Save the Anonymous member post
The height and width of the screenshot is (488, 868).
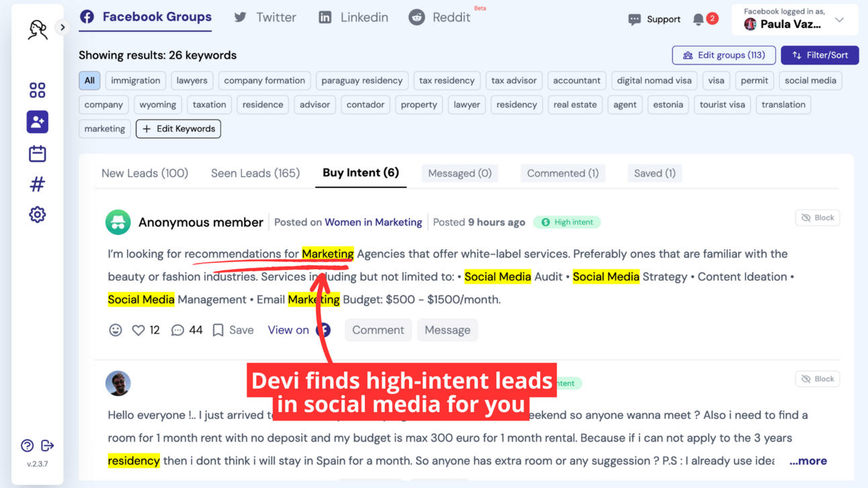click(x=233, y=330)
